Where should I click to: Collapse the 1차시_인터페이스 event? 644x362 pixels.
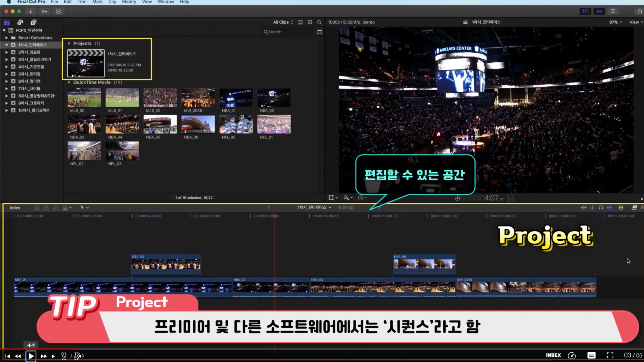[x=6, y=45]
